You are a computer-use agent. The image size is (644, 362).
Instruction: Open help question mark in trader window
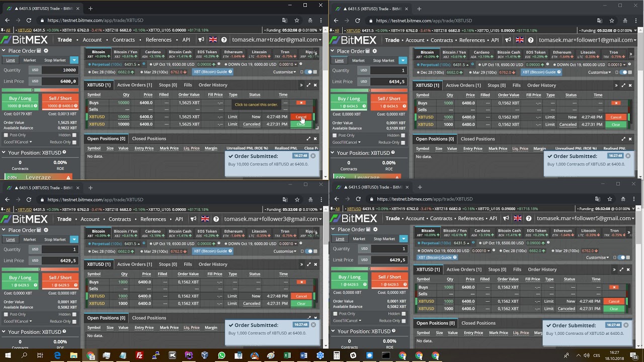[x=224, y=40]
